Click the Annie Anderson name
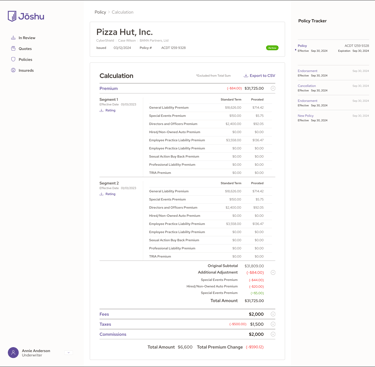The width and height of the screenshot is (375, 367). pyautogui.click(x=36, y=351)
